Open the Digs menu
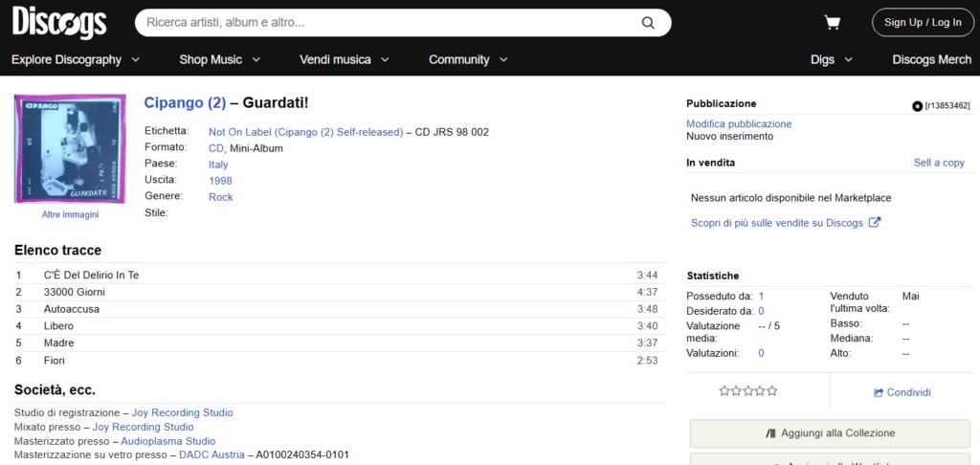Screen dimensions: 980x465 831,59
